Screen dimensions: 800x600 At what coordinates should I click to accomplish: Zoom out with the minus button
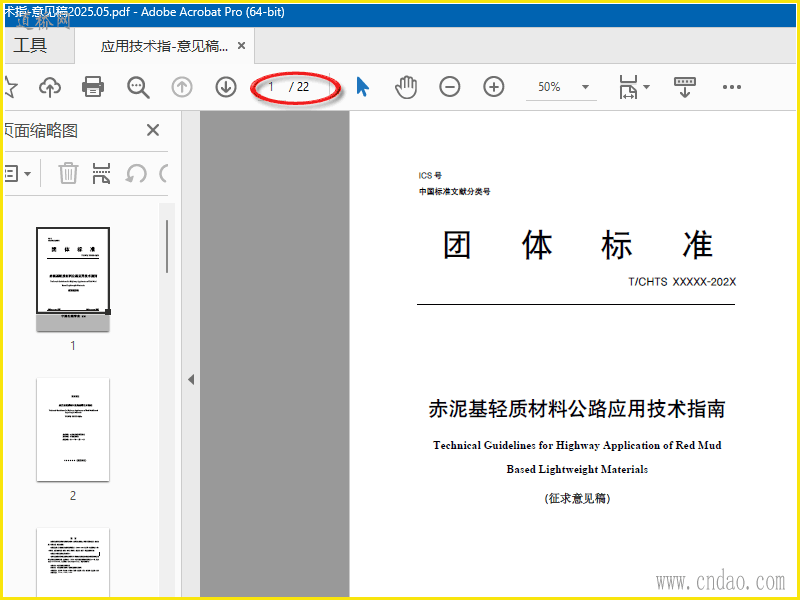[x=449, y=87]
